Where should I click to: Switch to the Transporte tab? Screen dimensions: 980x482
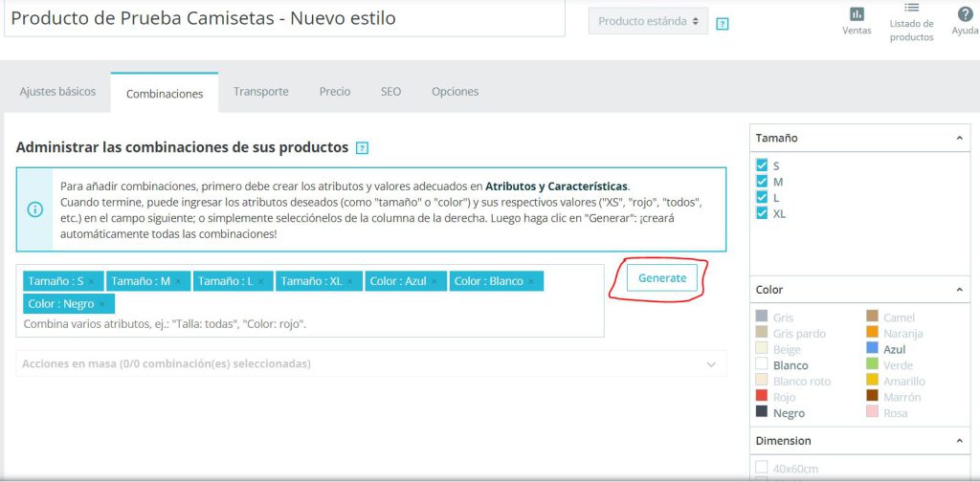coord(261,92)
